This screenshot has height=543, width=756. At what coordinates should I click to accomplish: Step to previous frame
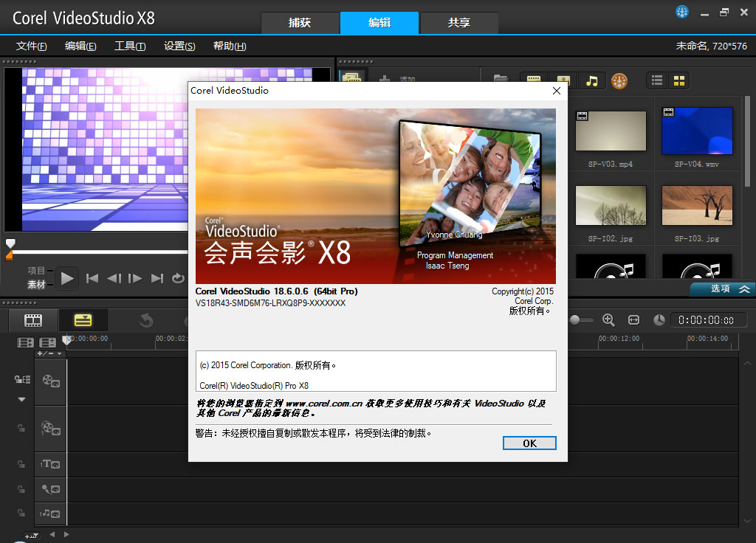[x=114, y=278]
